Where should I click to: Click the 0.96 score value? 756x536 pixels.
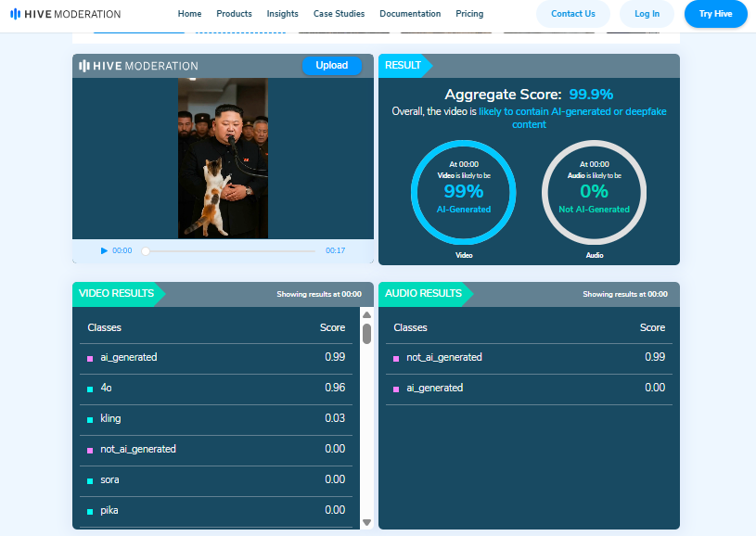pyautogui.click(x=335, y=388)
